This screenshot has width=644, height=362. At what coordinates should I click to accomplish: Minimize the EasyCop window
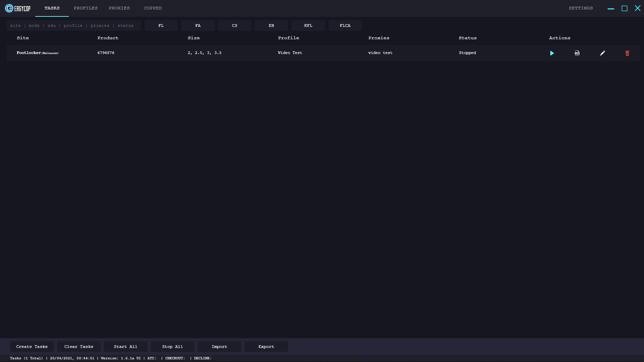tap(611, 8)
